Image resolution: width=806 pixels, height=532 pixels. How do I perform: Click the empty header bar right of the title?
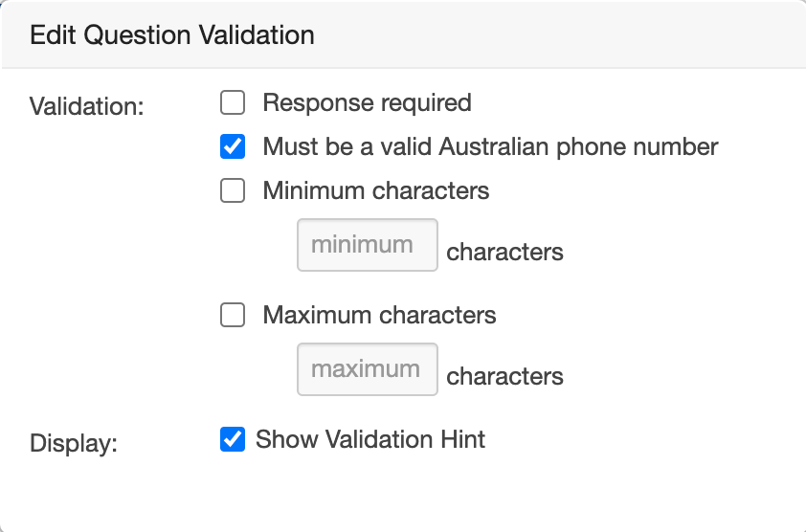tap(574, 35)
